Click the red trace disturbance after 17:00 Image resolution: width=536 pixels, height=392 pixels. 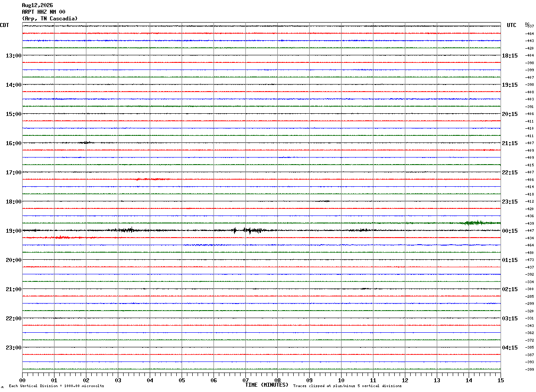(x=152, y=179)
